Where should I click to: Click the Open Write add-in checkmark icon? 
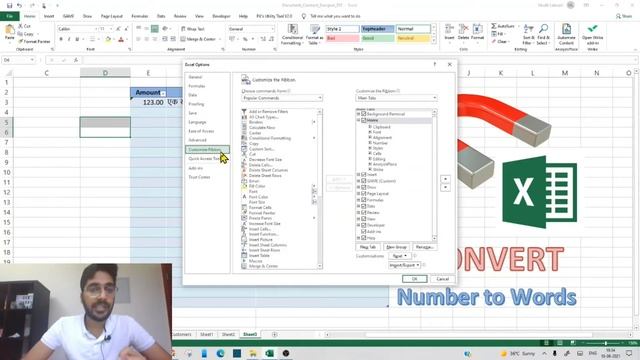pos(592,29)
